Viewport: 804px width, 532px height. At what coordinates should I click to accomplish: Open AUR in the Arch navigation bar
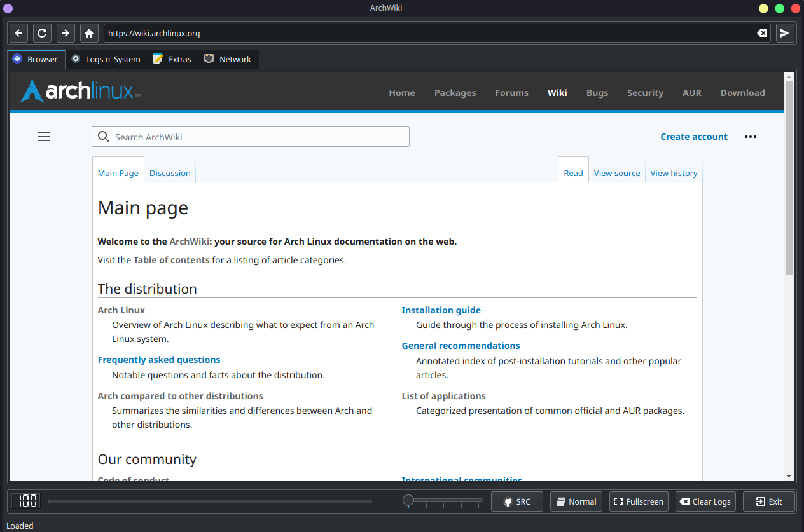(692, 93)
